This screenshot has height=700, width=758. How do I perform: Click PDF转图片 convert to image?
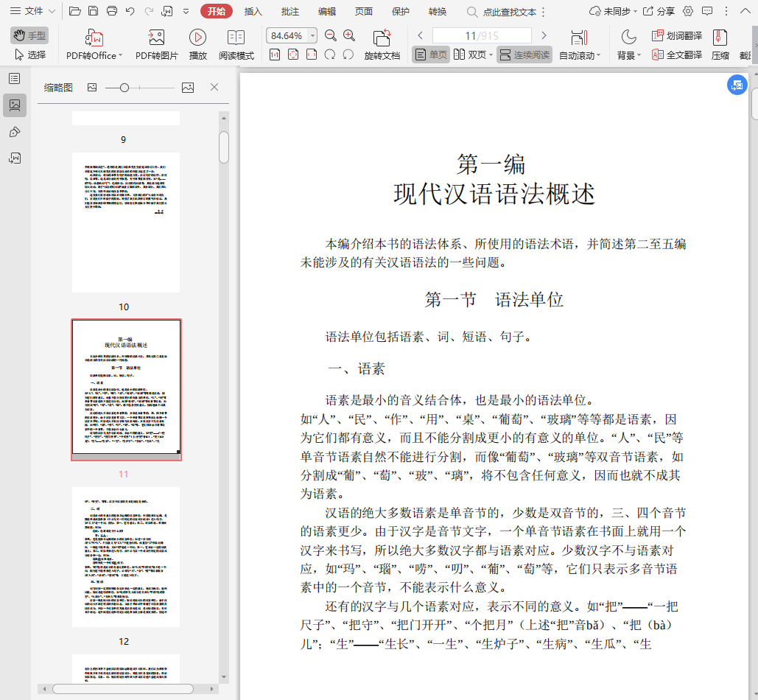[x=157, y=44]
